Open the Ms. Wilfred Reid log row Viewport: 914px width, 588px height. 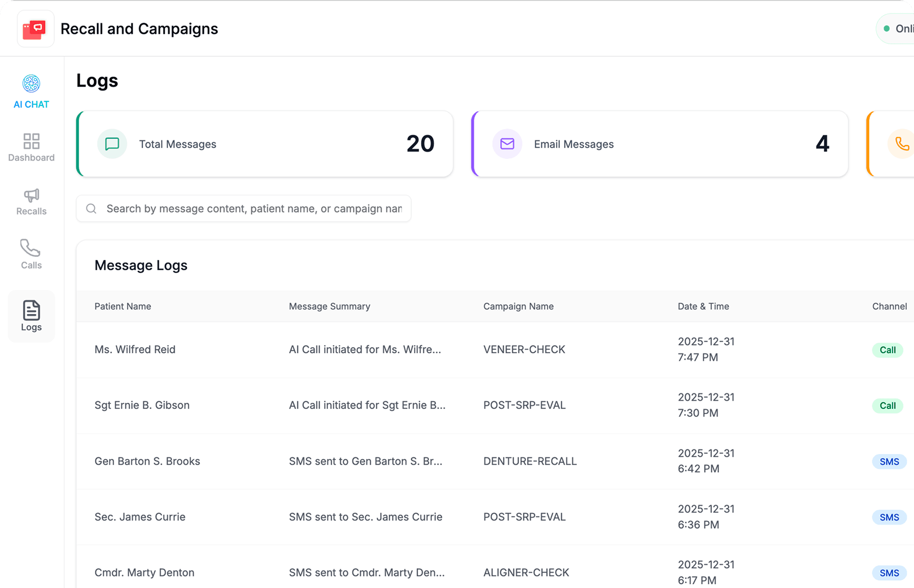(x=135, y=349)
